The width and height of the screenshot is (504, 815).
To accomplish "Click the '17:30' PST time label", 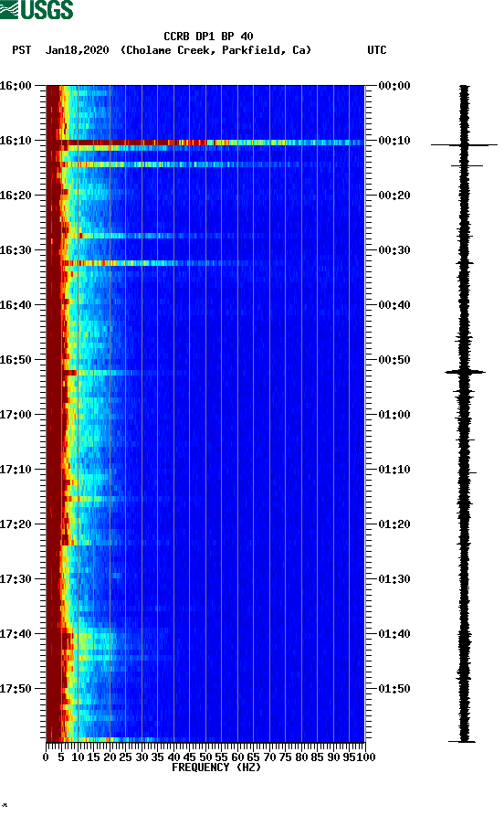I will pos(16,579).
